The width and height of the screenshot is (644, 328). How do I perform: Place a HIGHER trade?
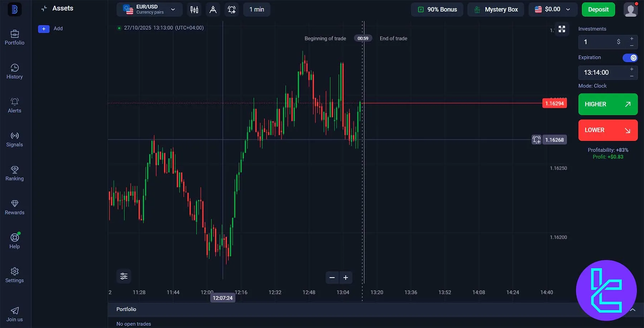608,104
